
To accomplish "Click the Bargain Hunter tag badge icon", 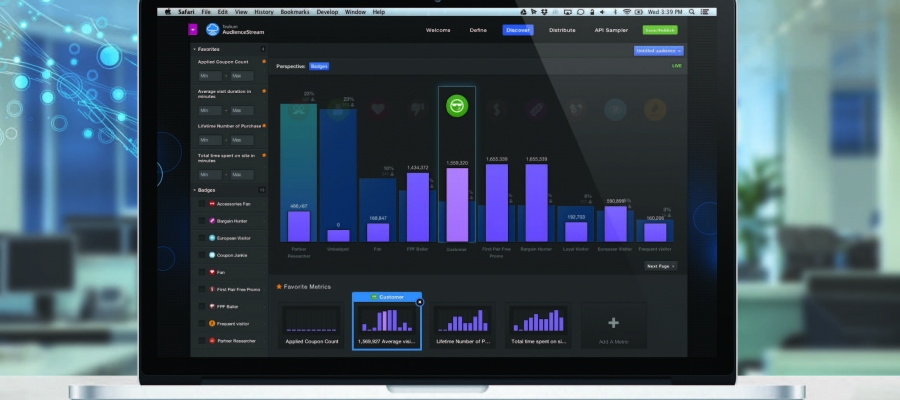I will pos(536,109).
